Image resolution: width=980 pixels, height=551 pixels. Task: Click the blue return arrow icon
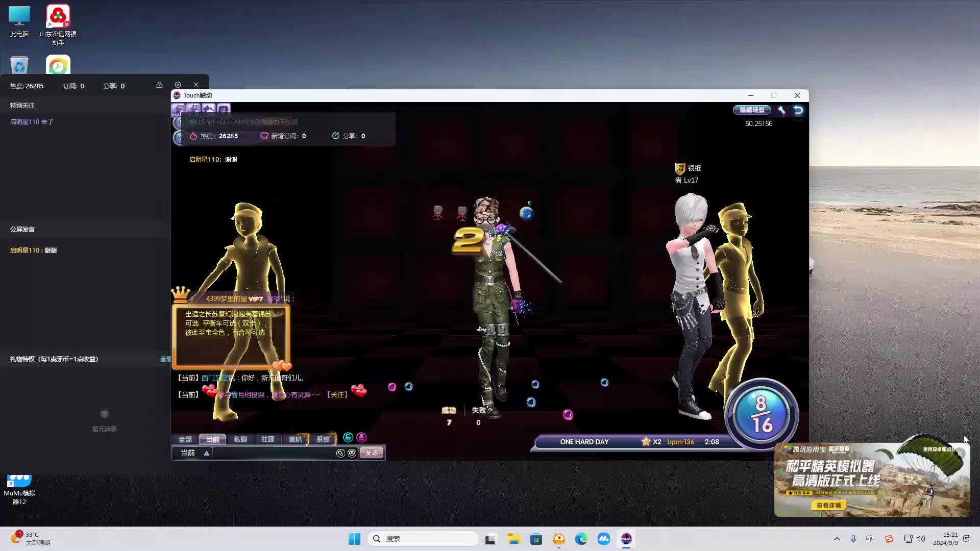[798, 110]
